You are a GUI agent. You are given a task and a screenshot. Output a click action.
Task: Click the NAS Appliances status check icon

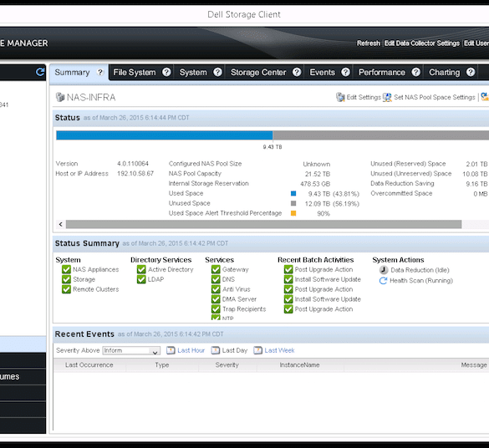click(x=66, y=269)
